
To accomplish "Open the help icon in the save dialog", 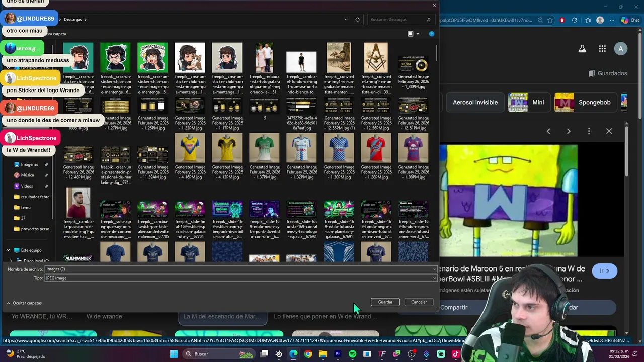I will pyautogui.click(x=431, y=34).
